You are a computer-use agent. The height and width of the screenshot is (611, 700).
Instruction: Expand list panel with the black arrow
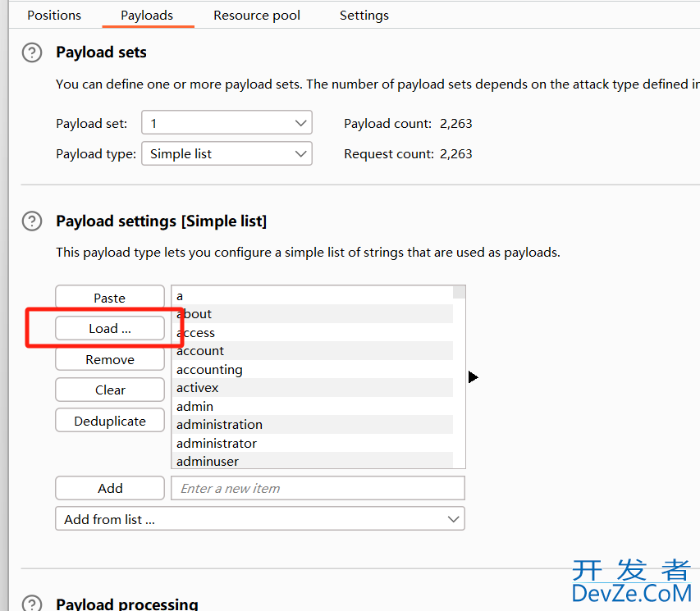(x=474, y=377)
